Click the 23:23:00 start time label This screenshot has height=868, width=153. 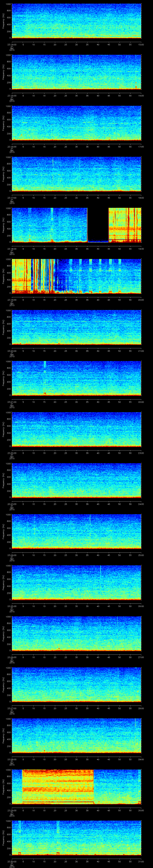pyautogui.click(x=12, y=504)
